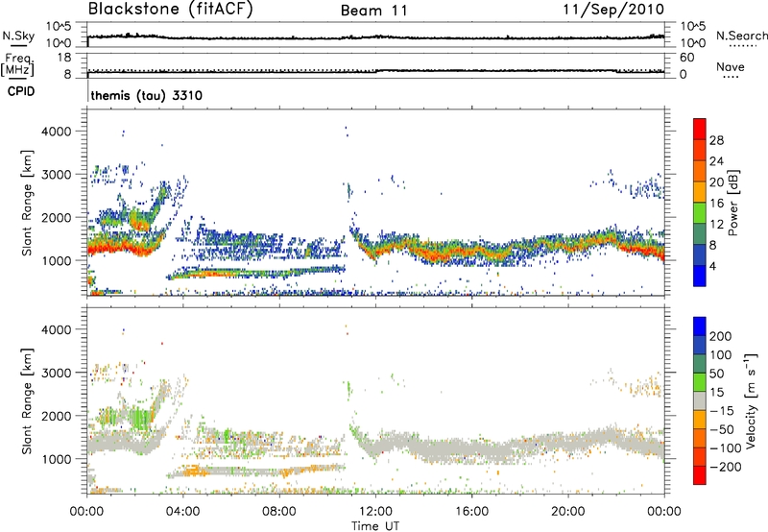The image size is (768, 532).
Task: Click the orange 20 dB power color segment
Action: 700,172
